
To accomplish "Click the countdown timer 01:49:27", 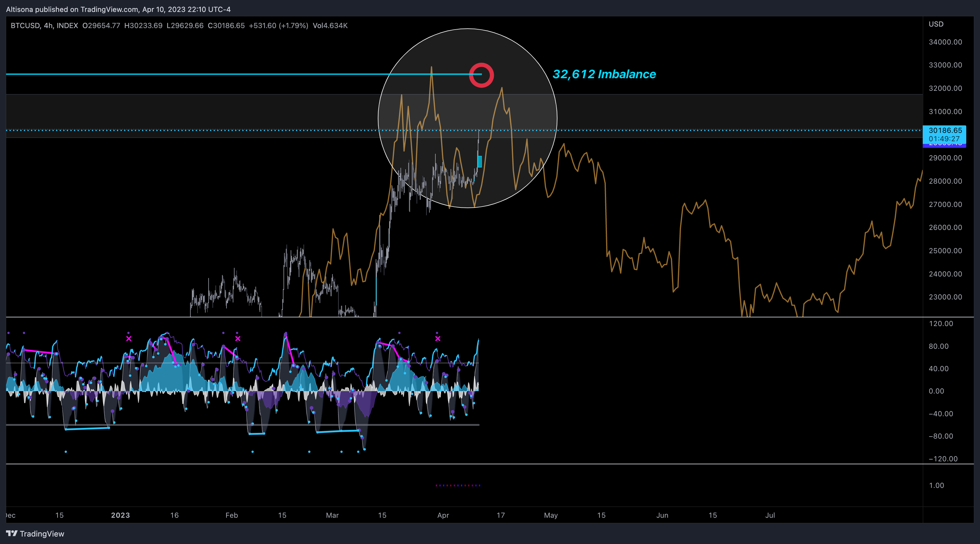I will [x=944, y=139].
